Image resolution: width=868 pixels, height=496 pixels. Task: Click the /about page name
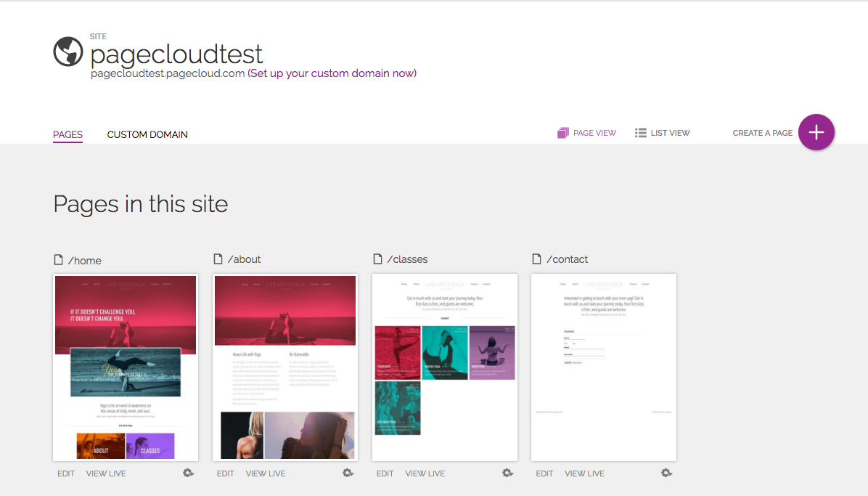pyautogui.click(x=244, y=259)
